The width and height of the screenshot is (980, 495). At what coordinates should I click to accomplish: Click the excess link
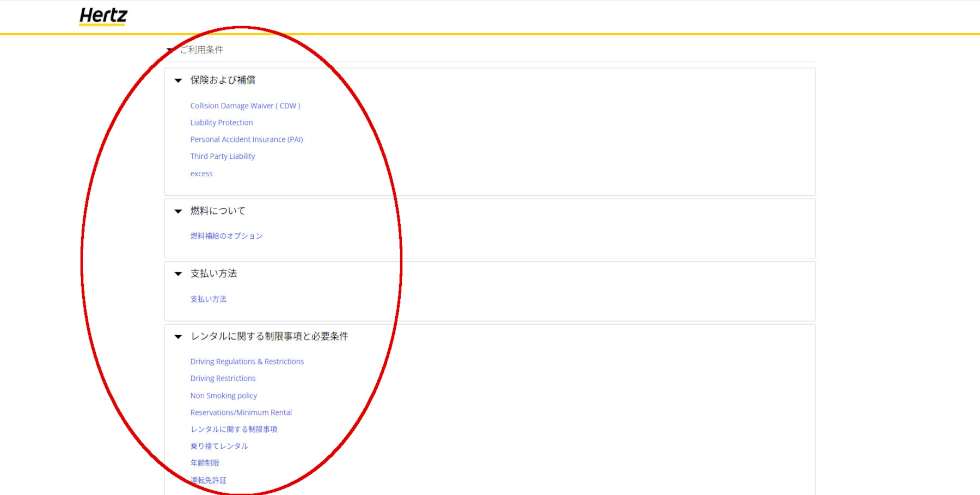[x=201, y=174]
